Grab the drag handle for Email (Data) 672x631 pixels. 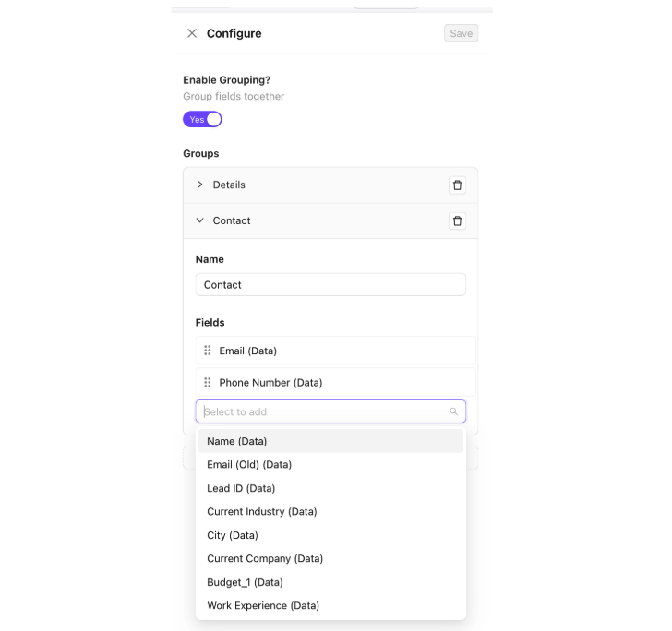208,351
